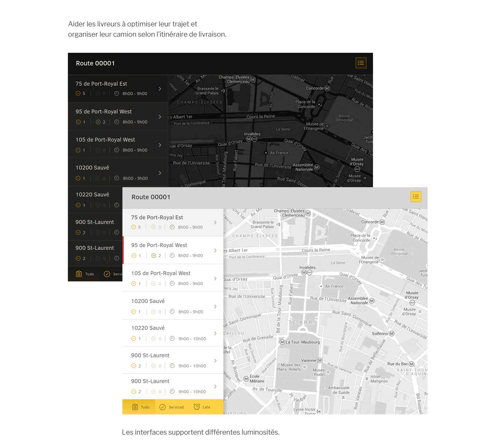480x448 pixels.
Task: Click the clock icon of 10200 Sauvé in dark window
Action: tap(117, 178)
